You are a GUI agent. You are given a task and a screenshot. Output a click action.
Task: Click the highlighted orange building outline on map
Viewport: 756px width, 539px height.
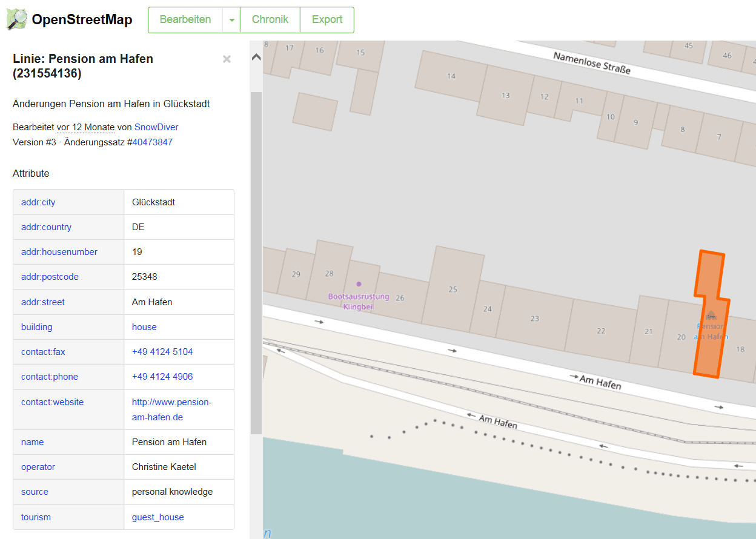712,314
